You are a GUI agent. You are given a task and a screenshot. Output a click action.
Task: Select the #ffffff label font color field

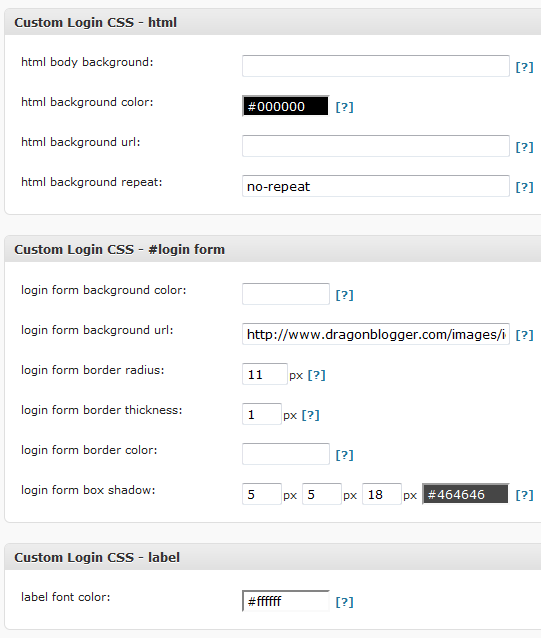point(286,601)
